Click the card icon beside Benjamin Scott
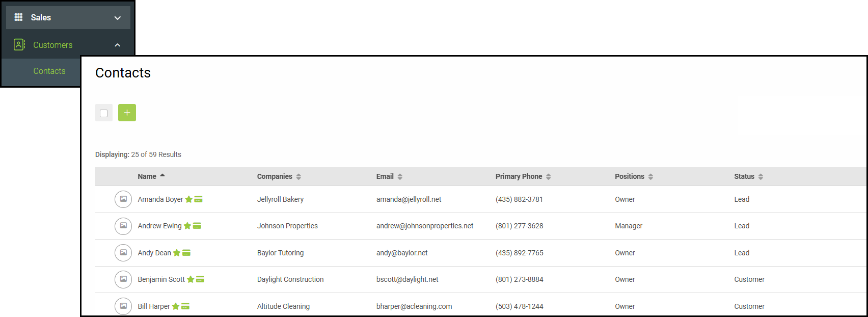The width and height of the screenshot is (868, 317). click(x=200, y=279)
